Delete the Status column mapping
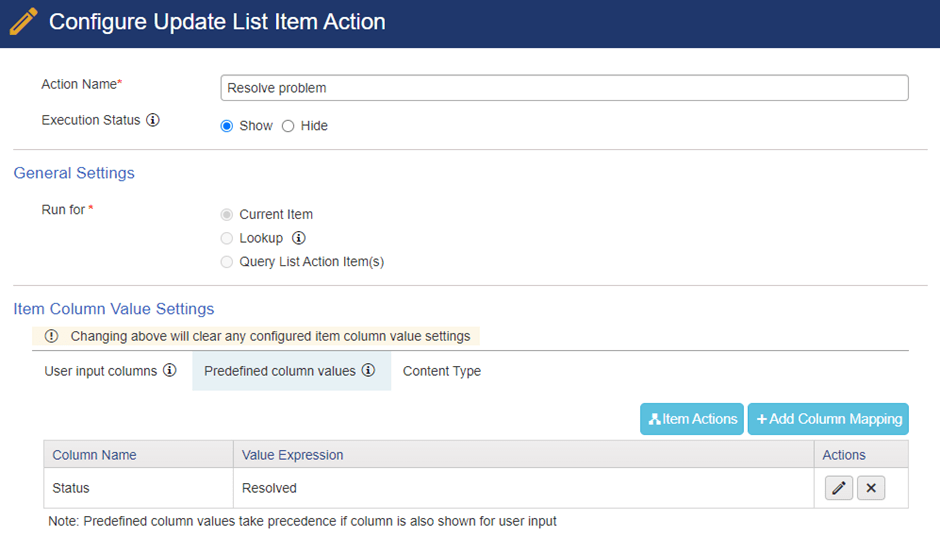940x553 pixels. 871,488
